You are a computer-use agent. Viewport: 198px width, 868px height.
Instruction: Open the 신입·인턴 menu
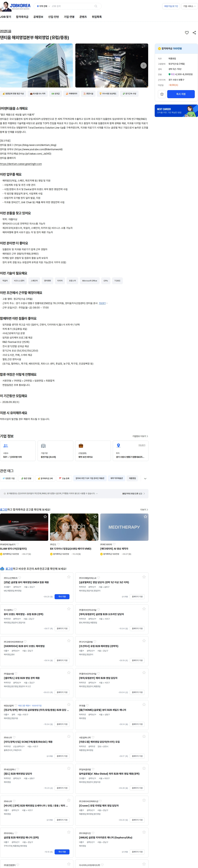53,17
